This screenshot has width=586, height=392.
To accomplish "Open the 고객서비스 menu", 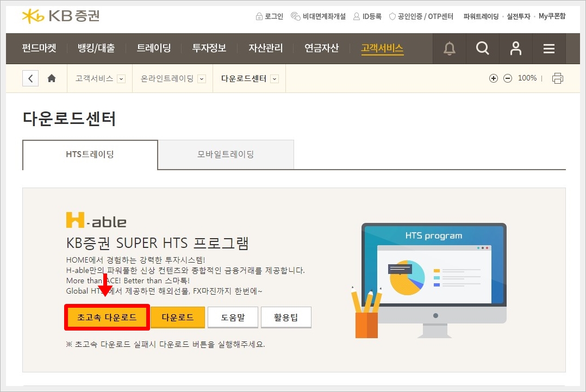I will (382, 48).
